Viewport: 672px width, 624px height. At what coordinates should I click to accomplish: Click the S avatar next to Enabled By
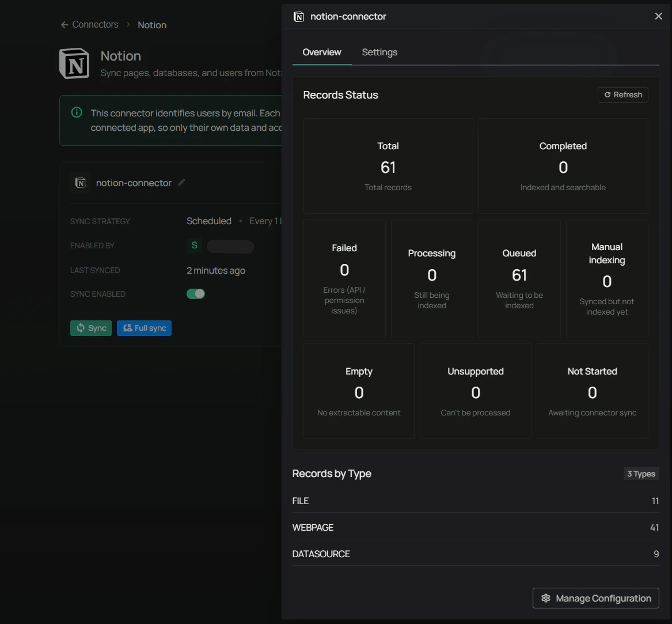(x=194, y=245)
